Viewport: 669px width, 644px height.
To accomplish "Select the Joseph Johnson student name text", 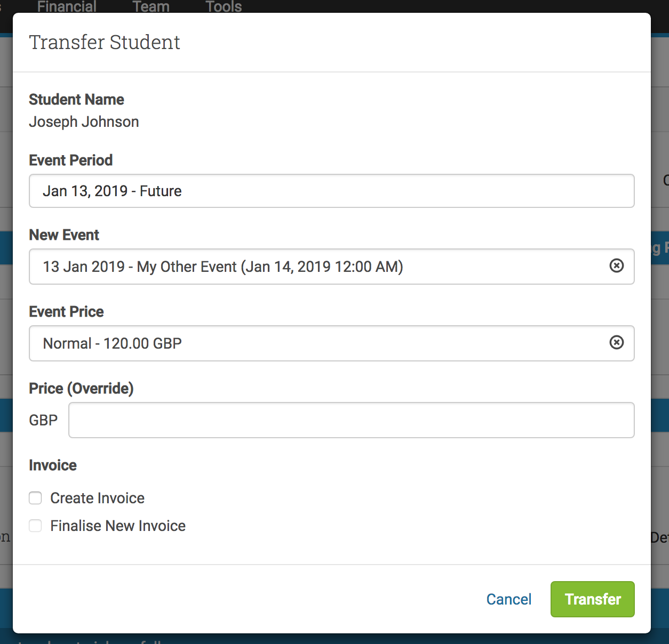I will [x=84, y=122].
